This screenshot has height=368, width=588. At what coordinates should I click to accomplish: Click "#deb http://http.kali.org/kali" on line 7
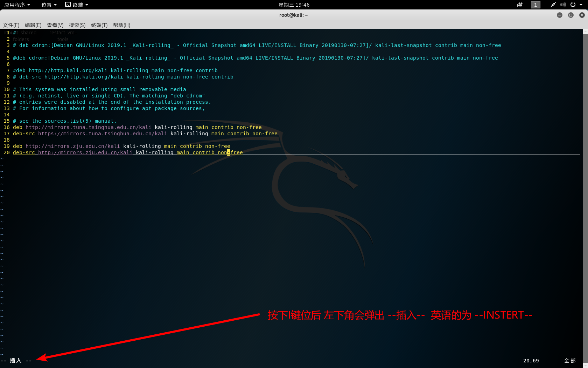(60, 70)
